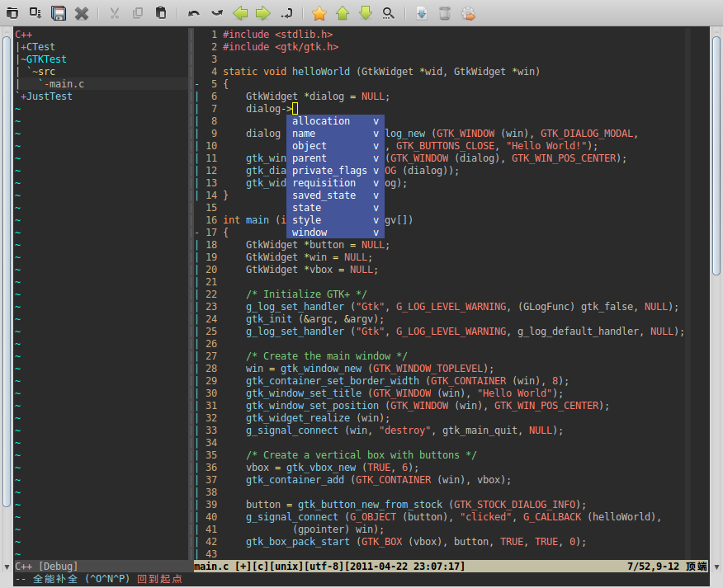Choose 'window' from completion popup
The height and width of the screenshot is (588, 723).
click(x=335, y=233)
